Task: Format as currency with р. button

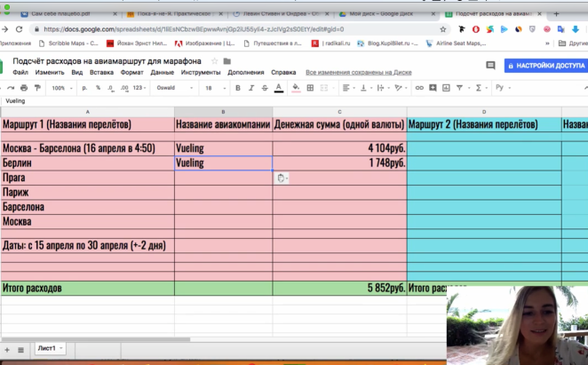Action: coord(84,88)
